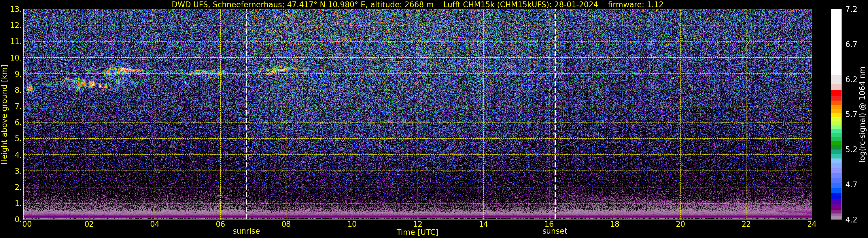Click the yellow band in the colorbar
The height and width of the screenshot is (238, 868).
(836, 116)
